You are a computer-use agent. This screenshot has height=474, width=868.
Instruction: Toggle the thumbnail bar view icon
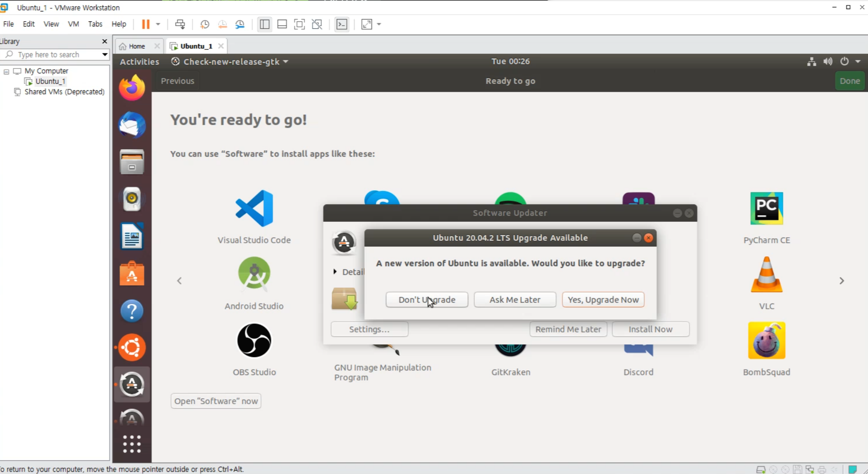point(282,24)
